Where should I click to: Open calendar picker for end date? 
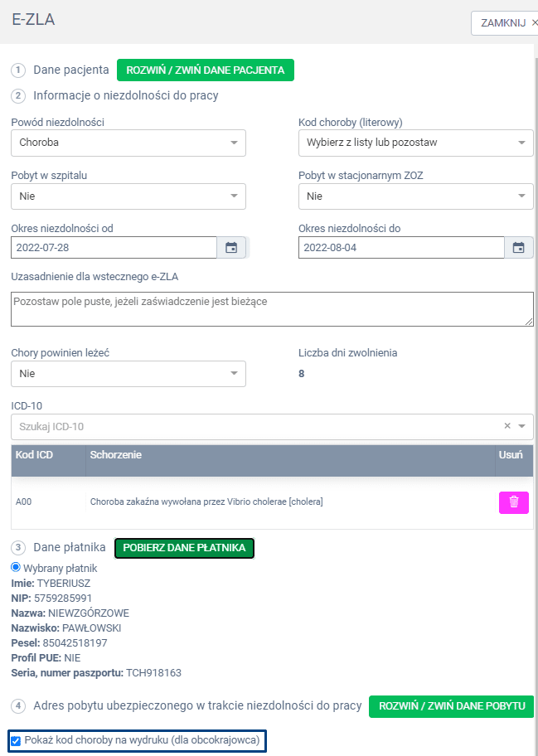(518, 248)
